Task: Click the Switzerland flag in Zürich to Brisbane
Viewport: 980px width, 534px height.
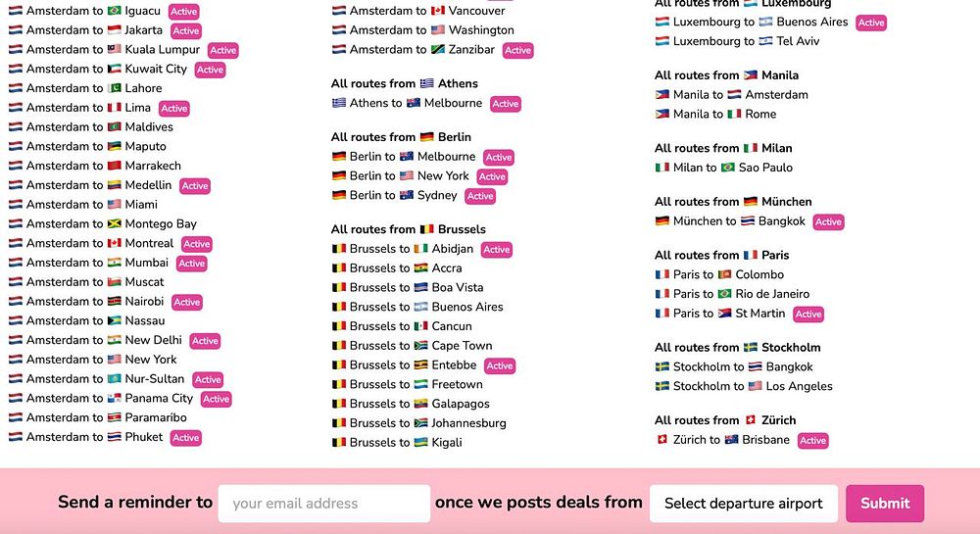Action: point(662,440)
